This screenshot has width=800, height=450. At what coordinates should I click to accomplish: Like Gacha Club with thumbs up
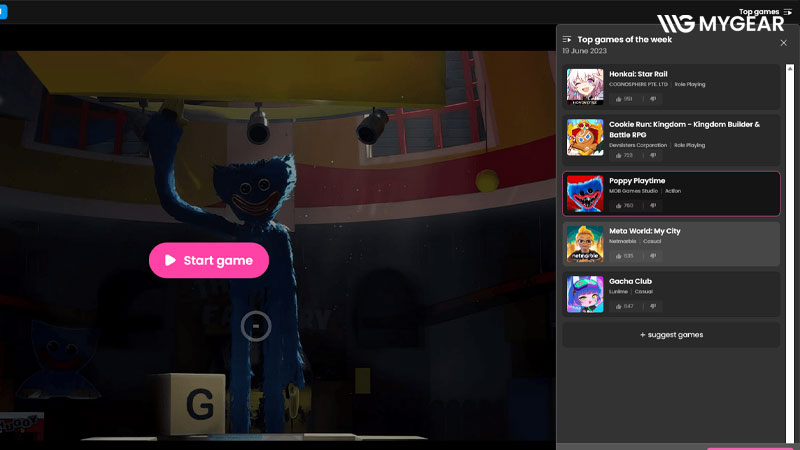tap(618, 306)
